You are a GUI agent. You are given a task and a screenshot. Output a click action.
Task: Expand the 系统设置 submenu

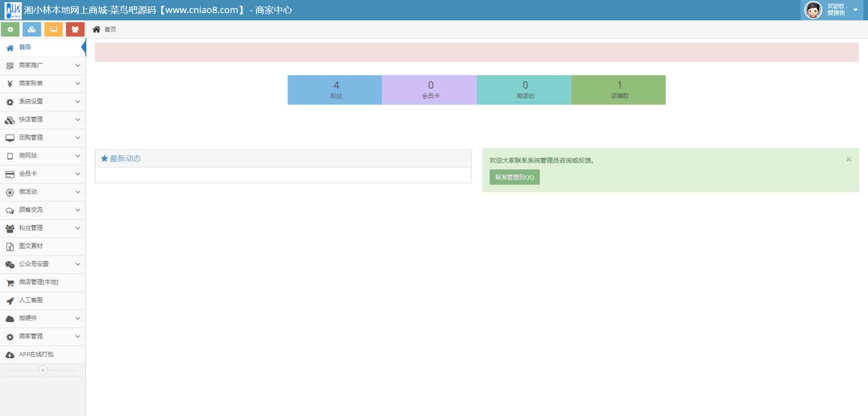42,102
